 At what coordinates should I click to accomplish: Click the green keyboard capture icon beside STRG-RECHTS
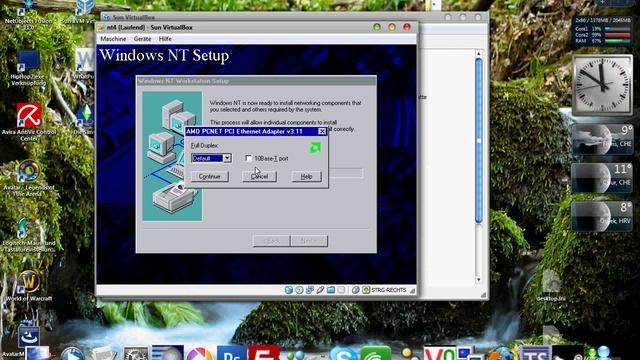click(366, 290)
